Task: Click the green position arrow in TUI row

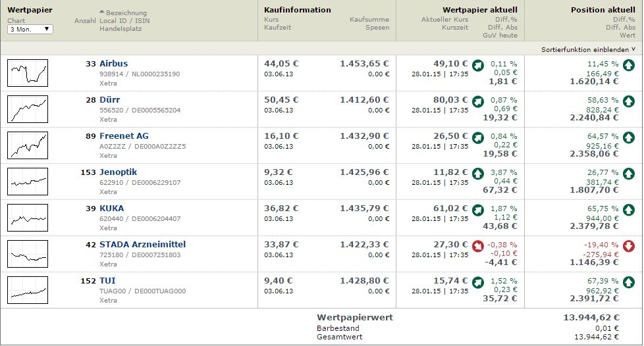Action: click(628, 282)
